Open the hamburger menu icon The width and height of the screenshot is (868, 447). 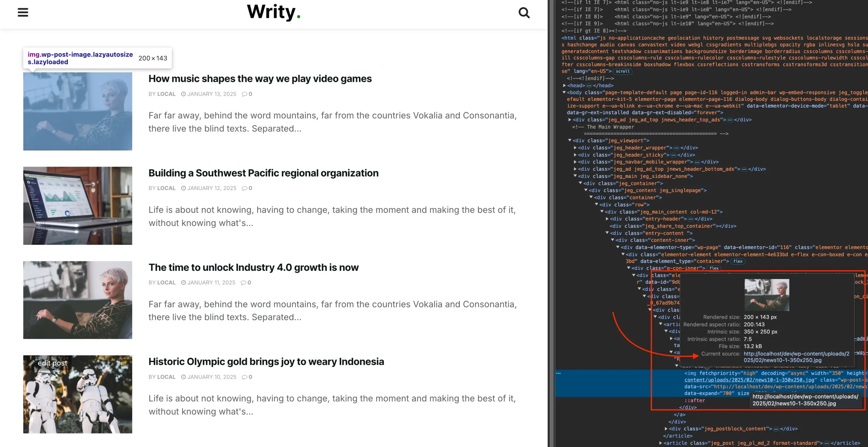(23, 13)
